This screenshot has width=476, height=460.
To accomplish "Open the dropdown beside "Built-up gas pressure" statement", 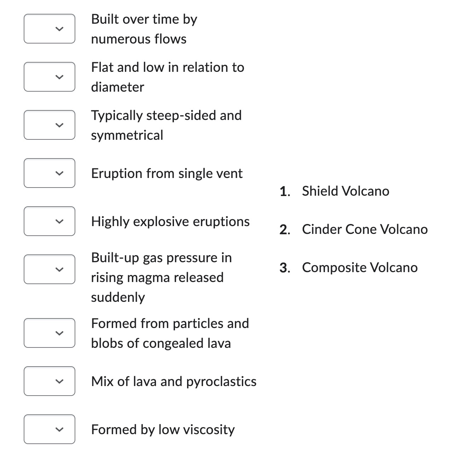I will [49, 269].
